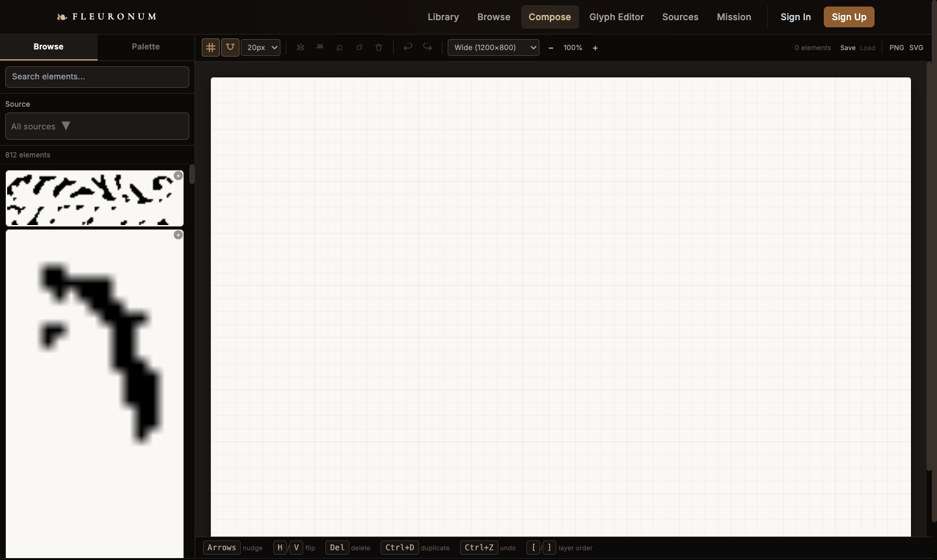Click the Ctrl+Z undo hint

(479, 548)
